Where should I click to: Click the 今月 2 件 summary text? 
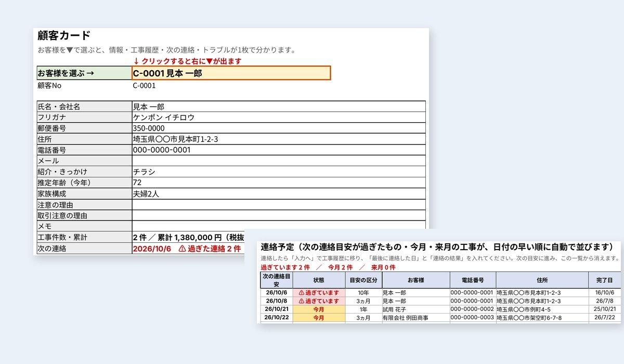[x=340, y=267]
